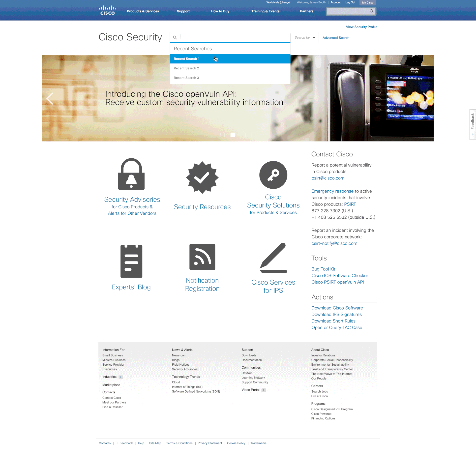476x465 pixels.
Task: Click the magnifier icon in Cisco Security search
Action: click(x=175, y=37)
